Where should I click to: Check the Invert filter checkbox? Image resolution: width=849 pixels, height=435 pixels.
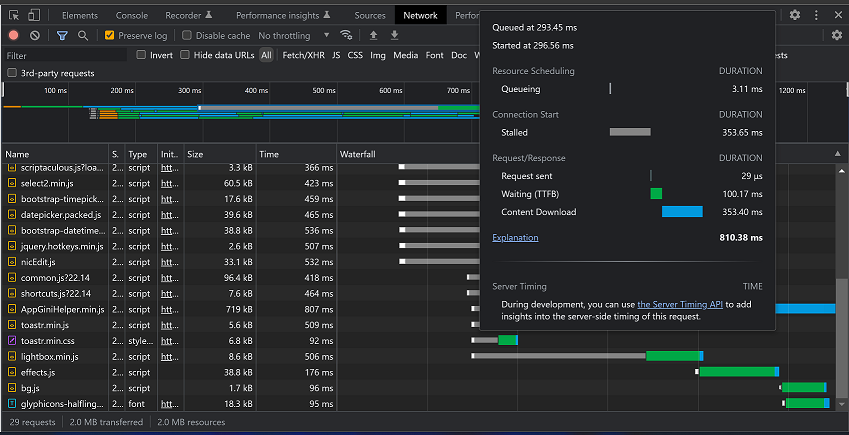point(141,55)
